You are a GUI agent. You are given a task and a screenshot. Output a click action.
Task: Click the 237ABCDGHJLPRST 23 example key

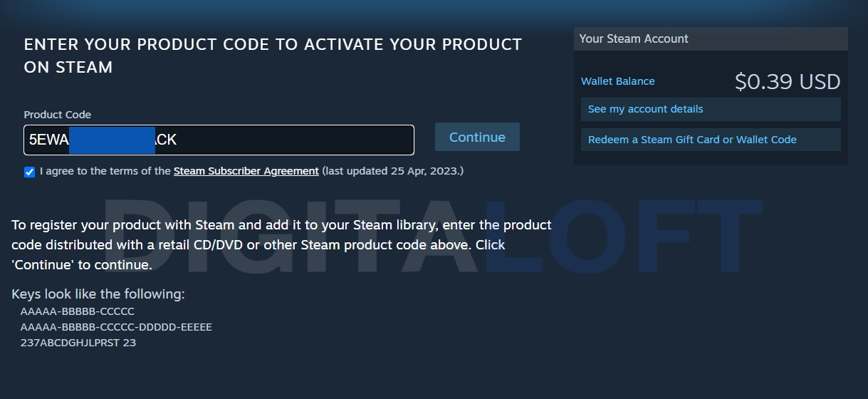click(78, 343)
